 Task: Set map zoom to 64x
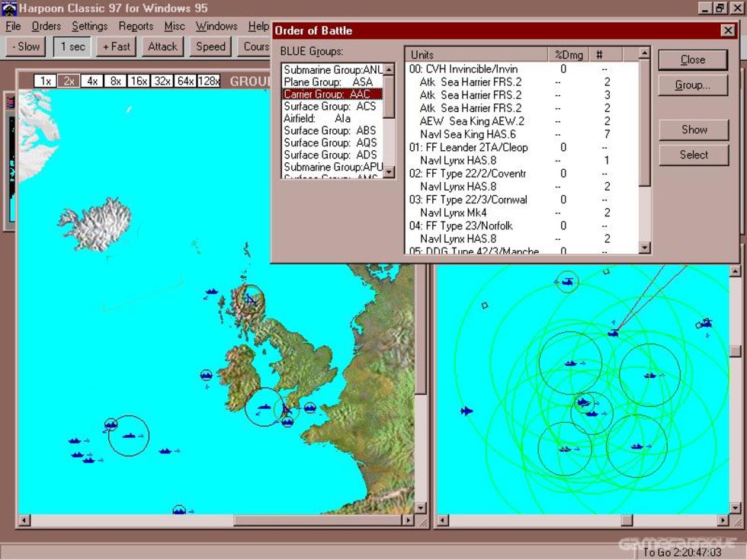[x=185, y=81]
